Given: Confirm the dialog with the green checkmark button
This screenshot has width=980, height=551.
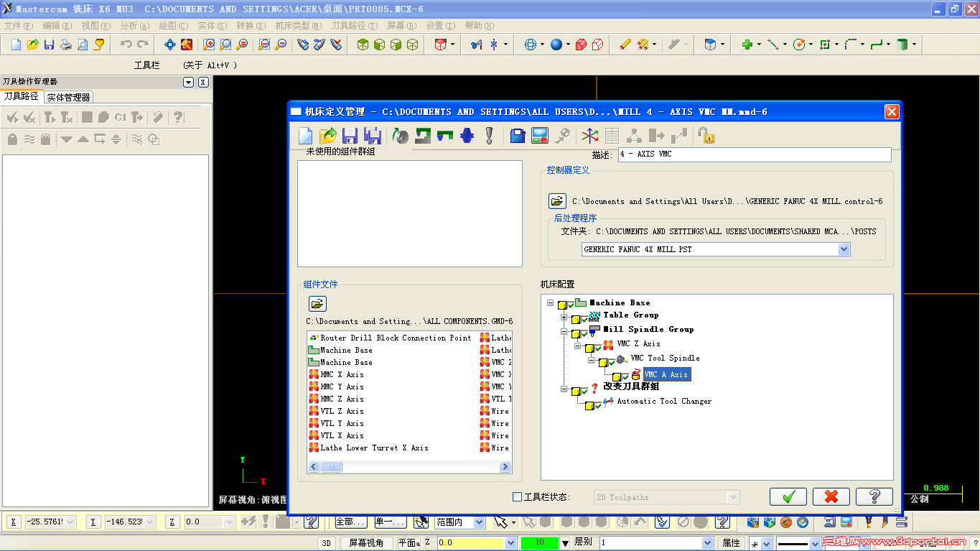Looking at the screenshot, I should click(x=788, y=496).
